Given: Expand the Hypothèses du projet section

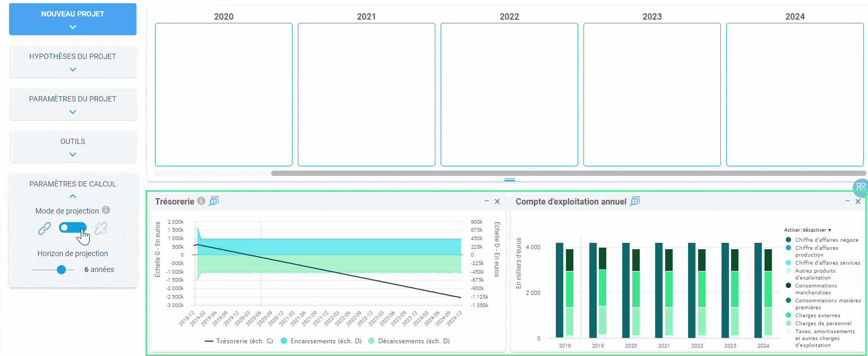Looking at the screenshot, I should pos(73,62).
